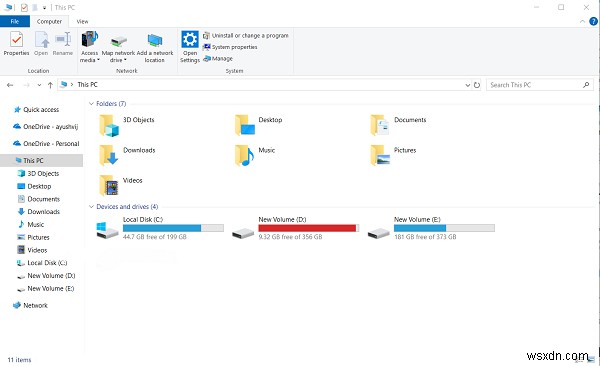Click New Volume (E:) usage bar

coord(444,228)
